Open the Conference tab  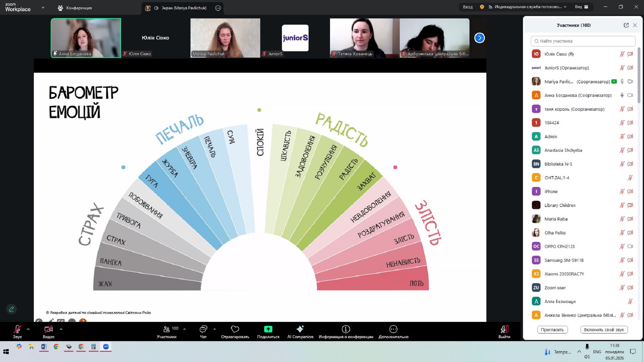click(75, 8)
